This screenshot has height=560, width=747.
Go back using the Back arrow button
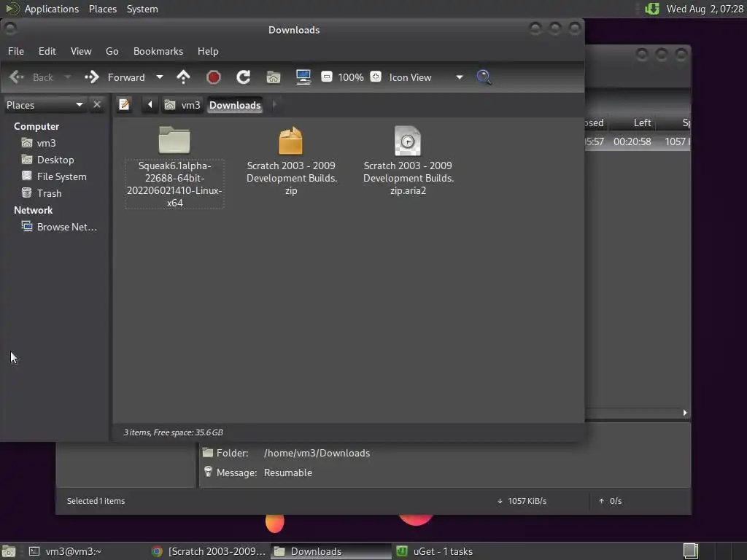(31, 77)
